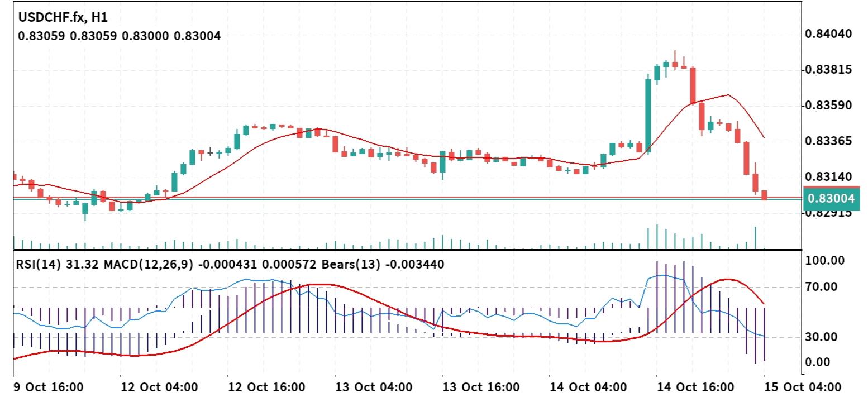The width and height of the screenshot is (868, 402).
Task: Click the current price tag 0.83004
Action: tap(831, 199)
